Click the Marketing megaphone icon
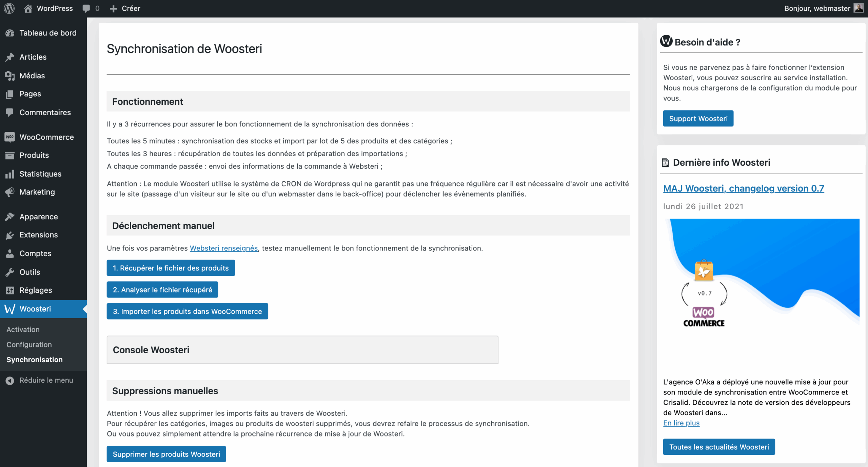868x467 pixels. [x=10, y=192]
